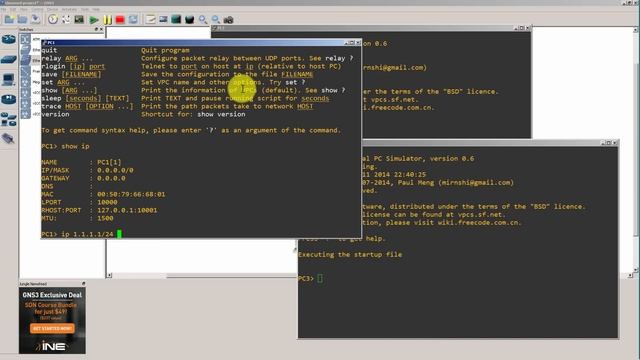Open the snapshot manager clock icon
This screenshot has height=360, width=640.
coord(53,19)
